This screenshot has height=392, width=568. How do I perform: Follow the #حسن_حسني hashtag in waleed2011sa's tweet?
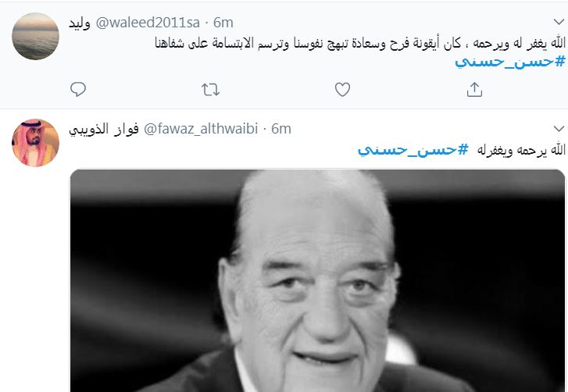click(510, 61)
